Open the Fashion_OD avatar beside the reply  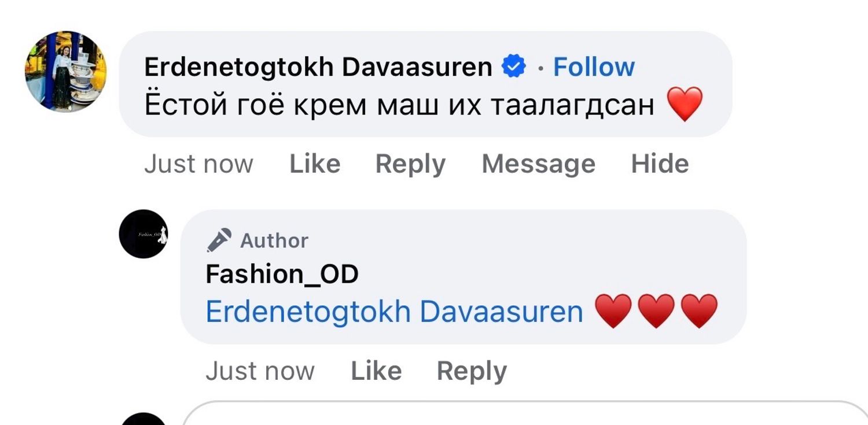[144, 234]
